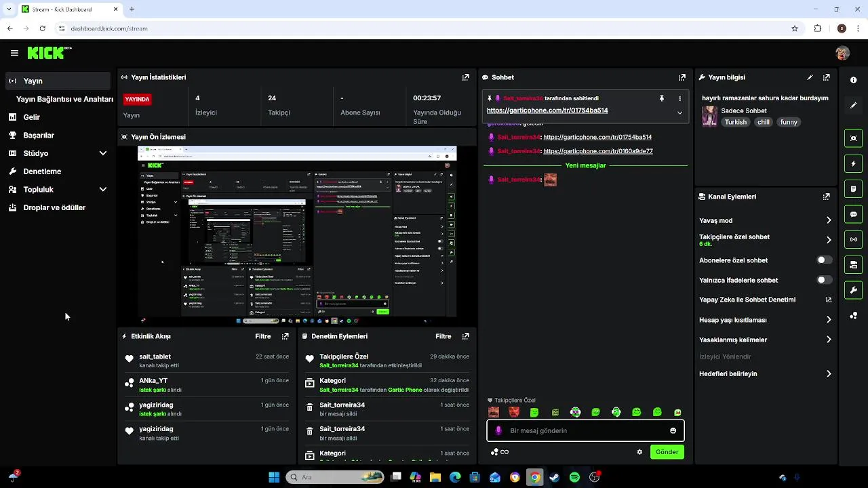
Task: Click the Turkish tag
Action: point(735,122)
